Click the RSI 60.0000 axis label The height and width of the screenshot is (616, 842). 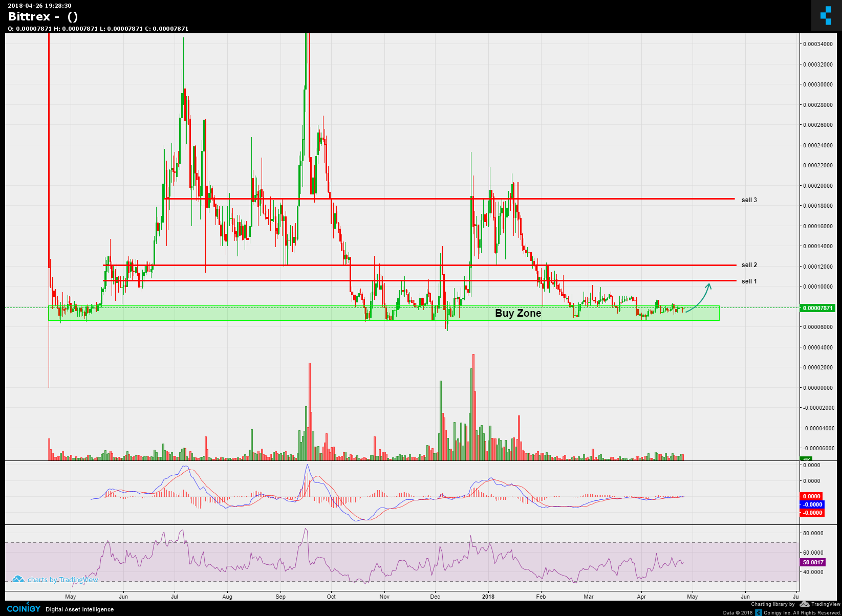(x=813, y=553)
